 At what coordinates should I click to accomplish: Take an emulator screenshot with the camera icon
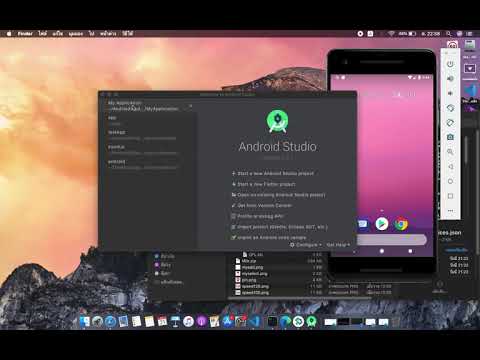450,137
